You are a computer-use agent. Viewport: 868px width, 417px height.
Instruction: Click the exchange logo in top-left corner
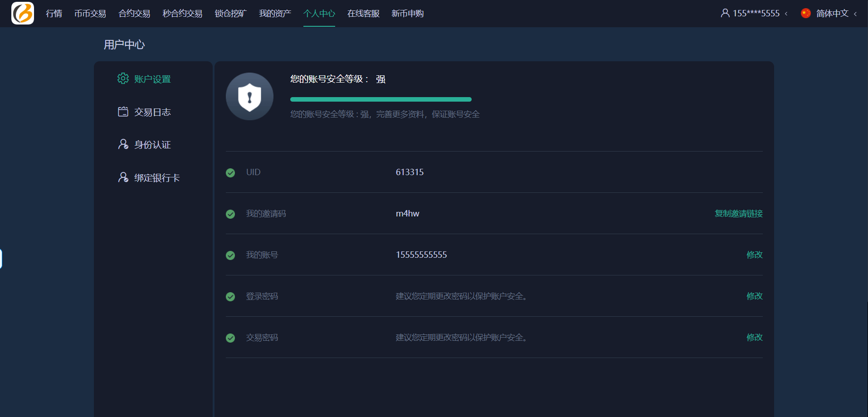coord(23,13)
